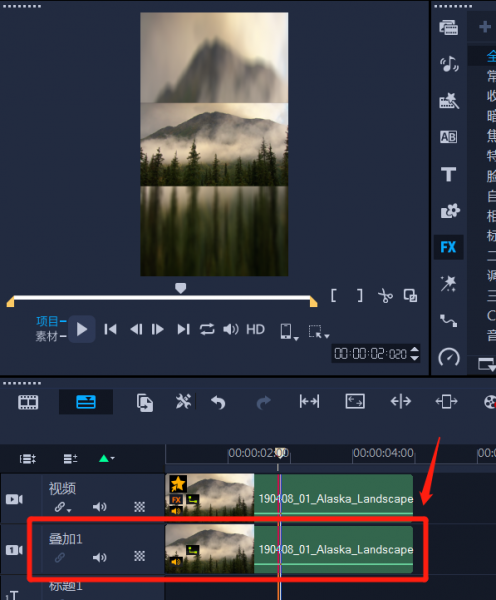Open the speed gauge icon in sidebar
496x600 pixels.
(x=449, y=357)
